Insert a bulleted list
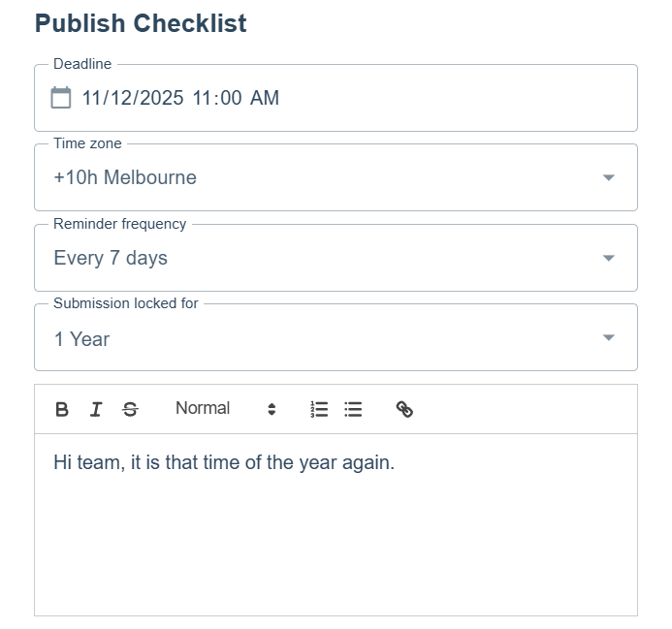 354,409
